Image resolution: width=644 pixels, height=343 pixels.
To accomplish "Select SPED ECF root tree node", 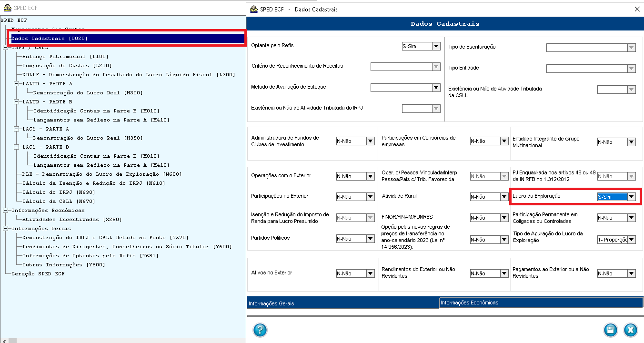I will coord(14,20).
